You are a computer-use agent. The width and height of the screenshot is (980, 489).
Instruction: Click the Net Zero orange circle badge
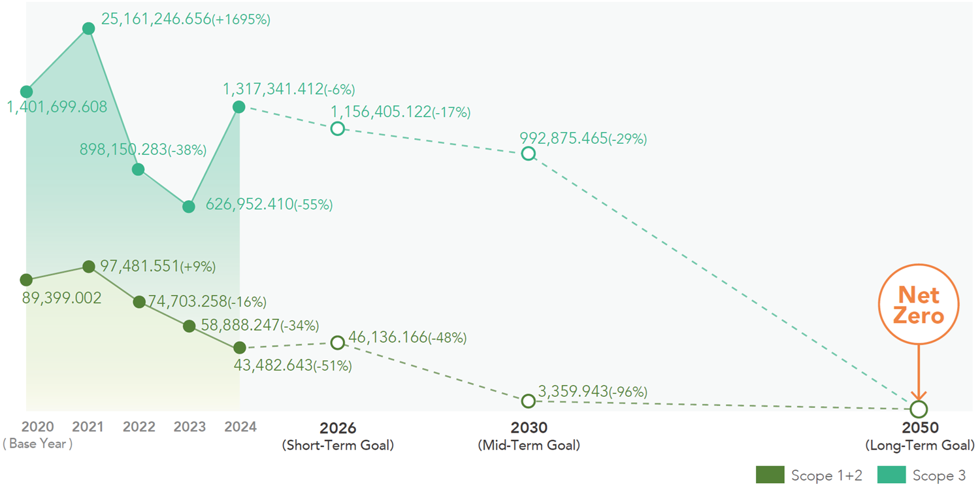[x=919, y=305]
